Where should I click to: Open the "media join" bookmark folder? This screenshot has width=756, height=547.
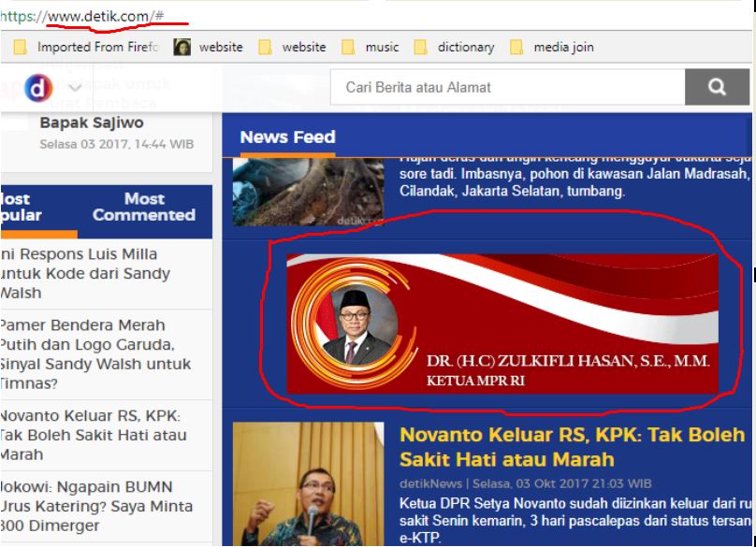pos(552,48)
